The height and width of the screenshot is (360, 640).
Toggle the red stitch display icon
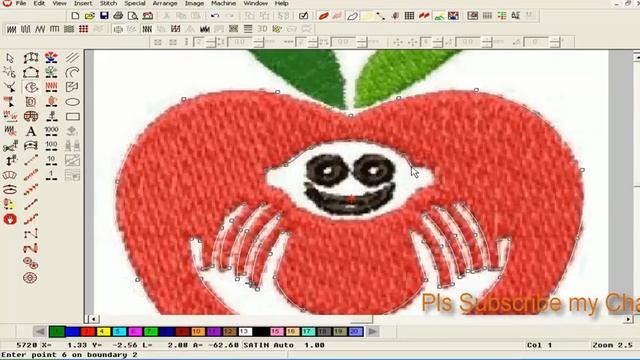[x=324, y=16]
